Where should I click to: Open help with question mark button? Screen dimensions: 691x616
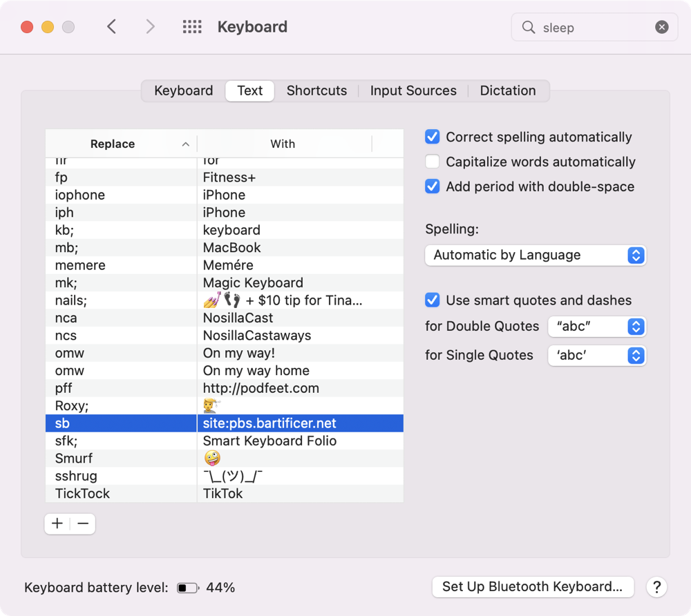(656, 587)
